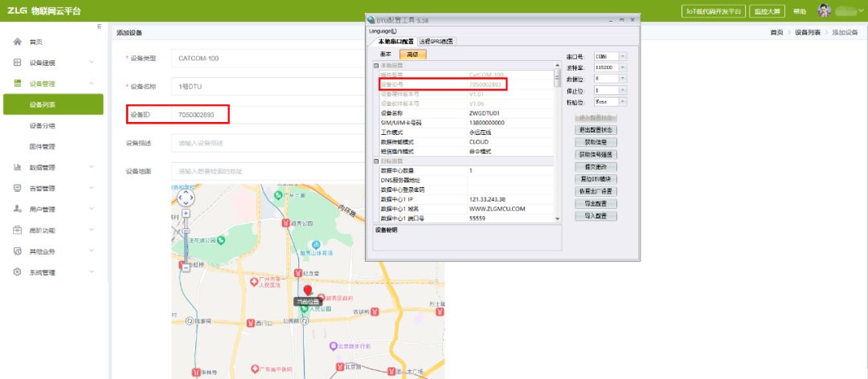This screenshot has width=868, height=379.
Task: Expand the 设备建模 sidebar menu
Action: [x=53, y=63]
